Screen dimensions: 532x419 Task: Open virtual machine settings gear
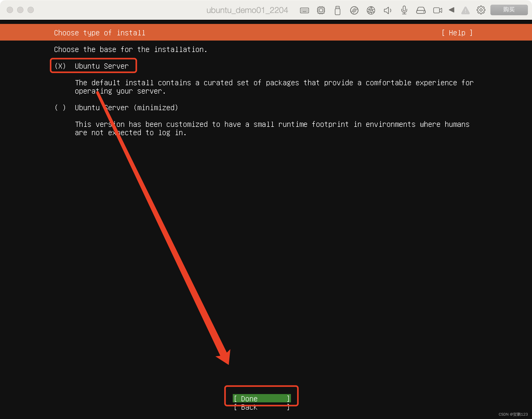click(481, 10)
